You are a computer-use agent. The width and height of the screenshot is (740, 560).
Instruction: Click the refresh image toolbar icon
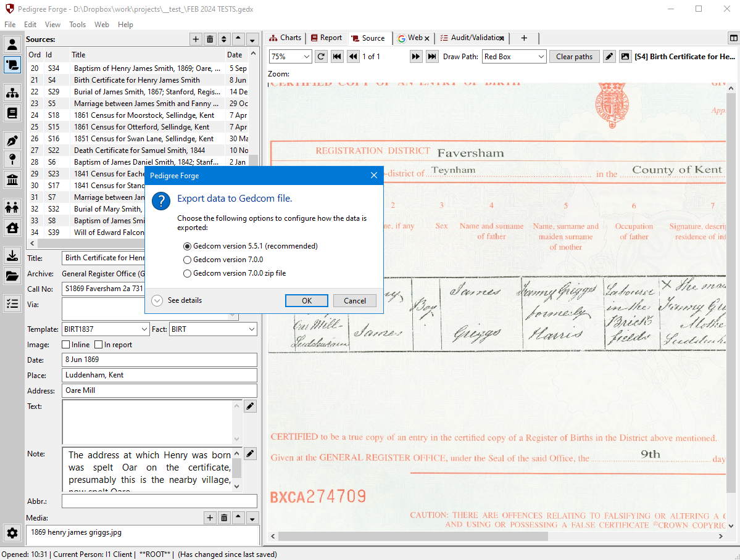point(321,57)
